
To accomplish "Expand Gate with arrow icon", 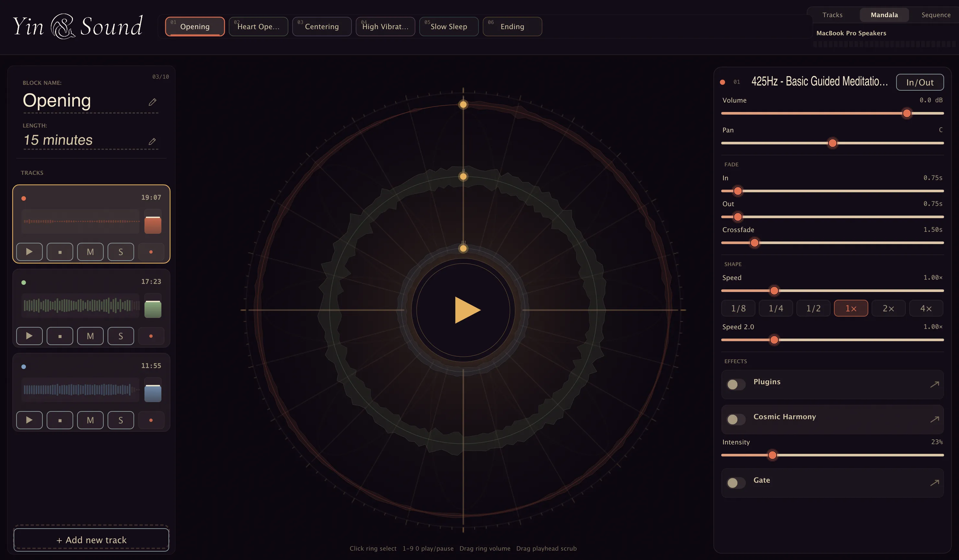I will click(x=935, y=483).
